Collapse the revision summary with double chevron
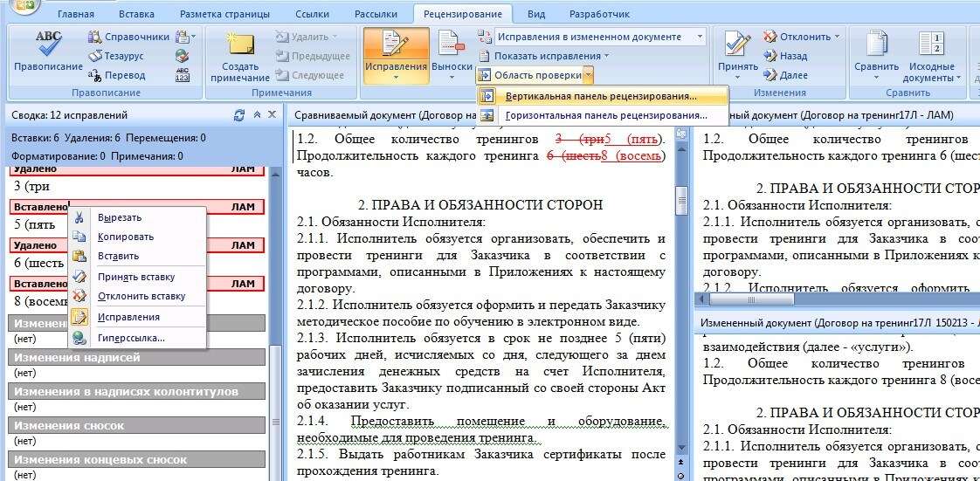The height and width of the screenshot is (481, 980). (257, 115)
